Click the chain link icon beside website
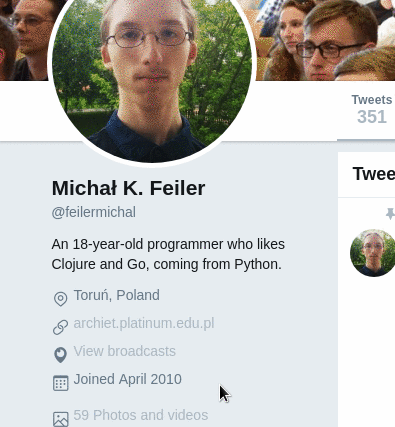Screen dimensions: 395x427 60,327
